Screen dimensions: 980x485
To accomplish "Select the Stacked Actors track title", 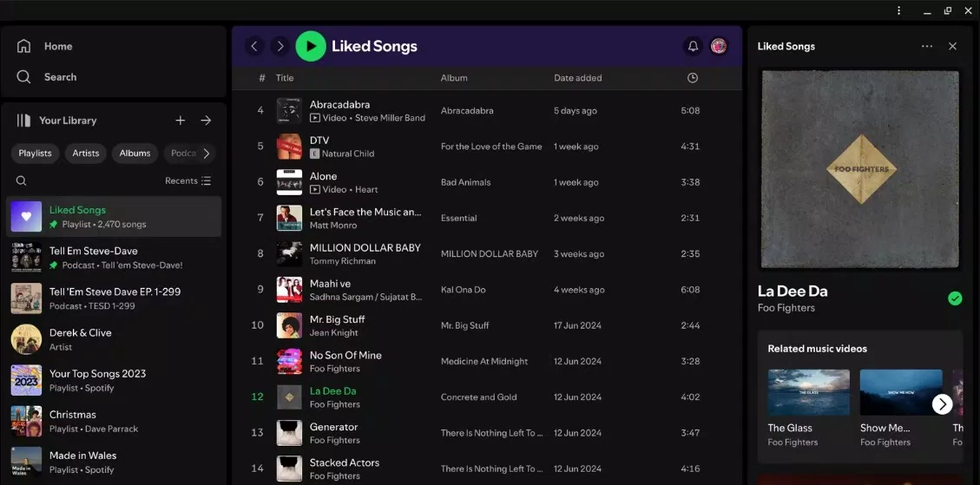I will click(x=345, y=463).
